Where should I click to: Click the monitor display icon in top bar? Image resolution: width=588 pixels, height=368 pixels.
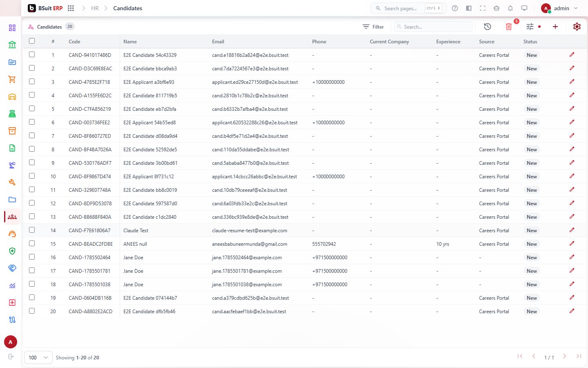coord(524,8)
